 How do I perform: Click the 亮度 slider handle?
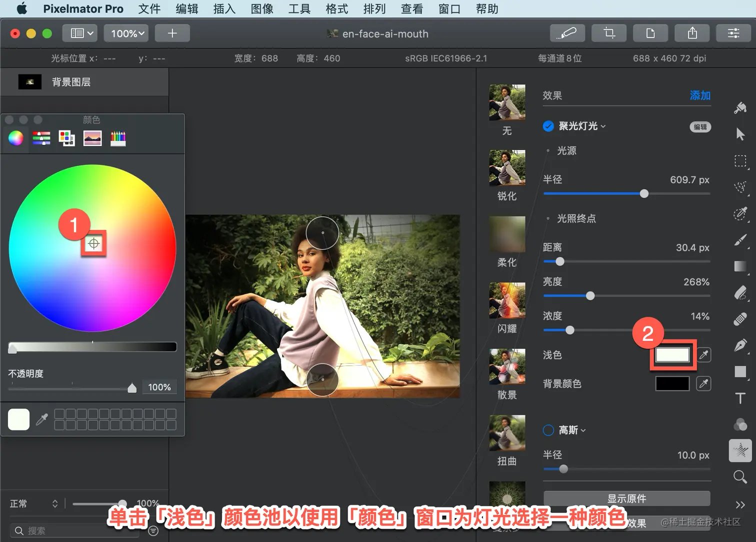[590, 296]
